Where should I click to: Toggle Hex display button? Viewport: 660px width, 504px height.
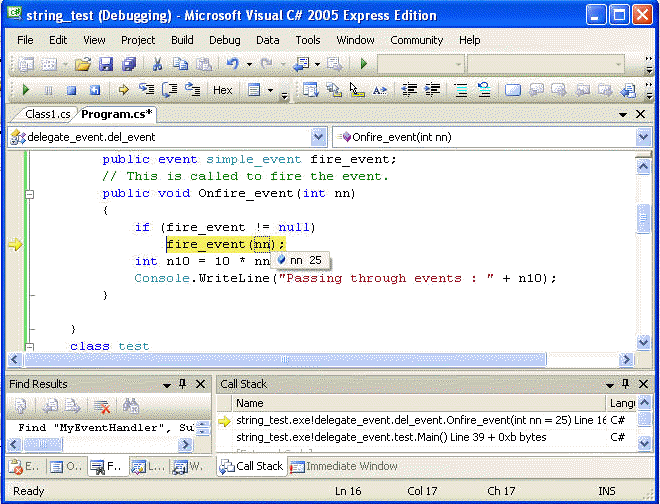pyautogui.click(x=223, y=90)
